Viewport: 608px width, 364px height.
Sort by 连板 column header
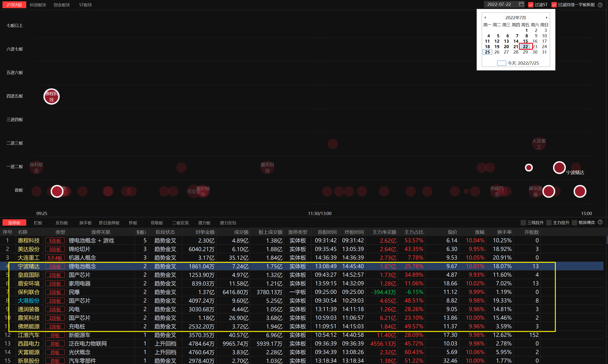pos(141,232)
